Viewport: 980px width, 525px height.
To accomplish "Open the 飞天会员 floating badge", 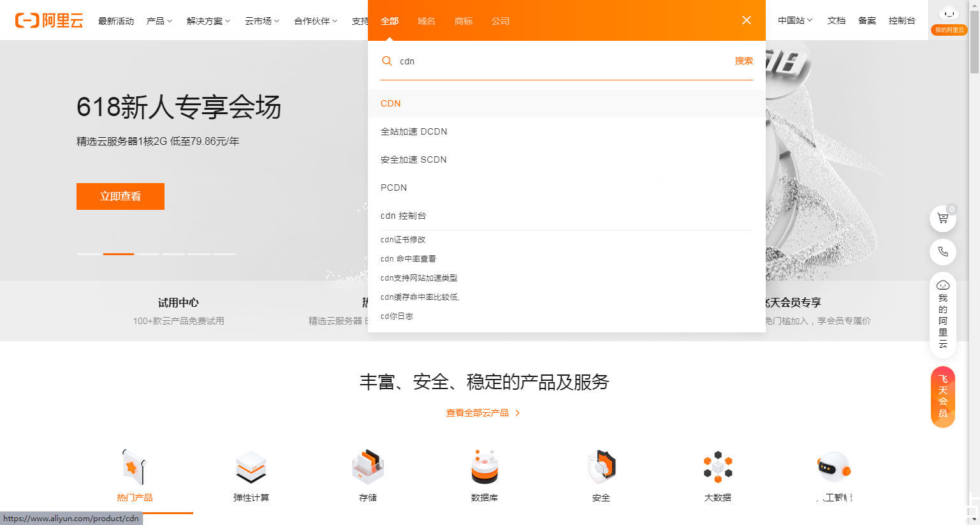I will click(x=942, y=396).
